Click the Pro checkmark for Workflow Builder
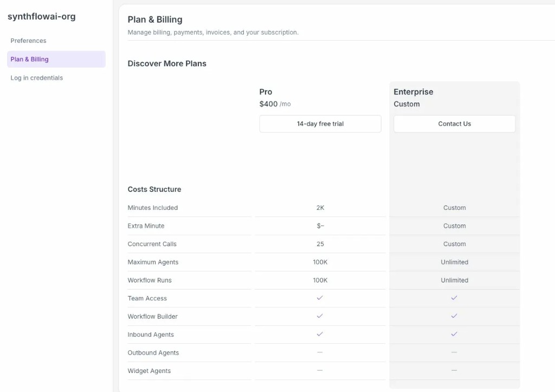 [320, 316]
